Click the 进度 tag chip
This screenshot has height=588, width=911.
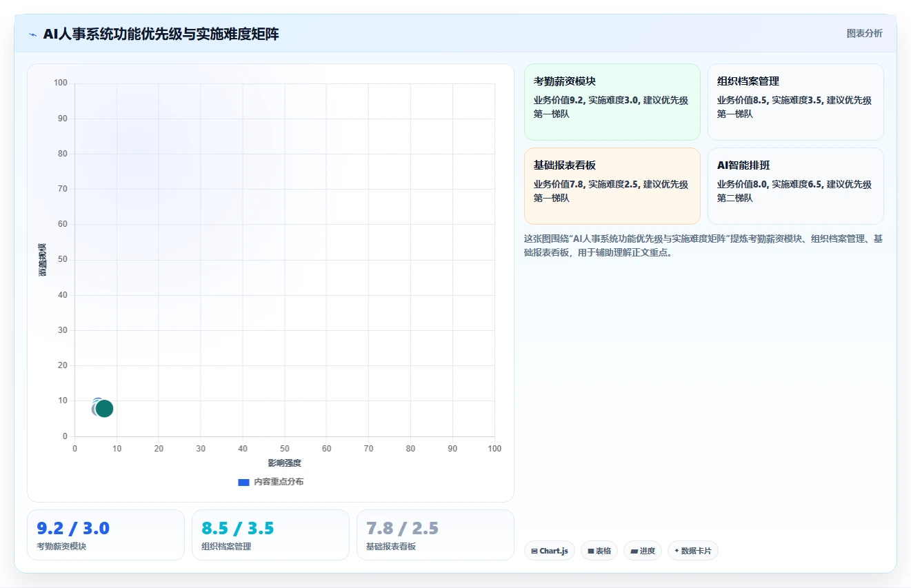tap(643, 551)
